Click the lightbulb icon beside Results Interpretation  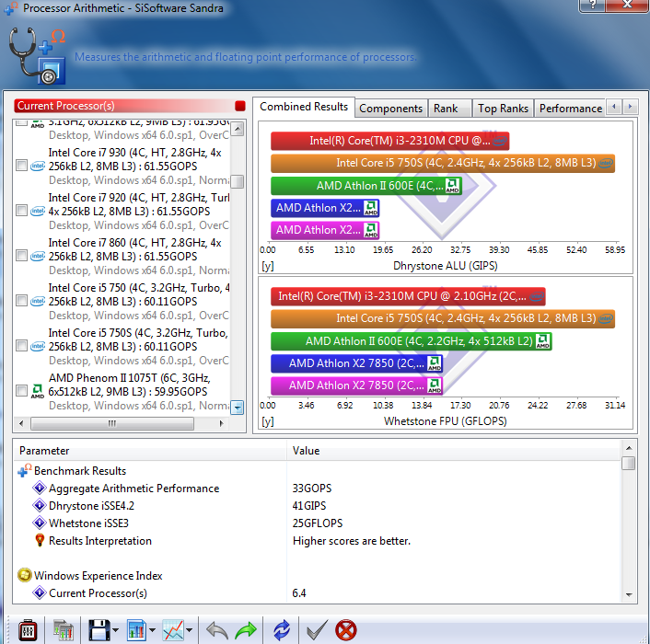[40, 540]
